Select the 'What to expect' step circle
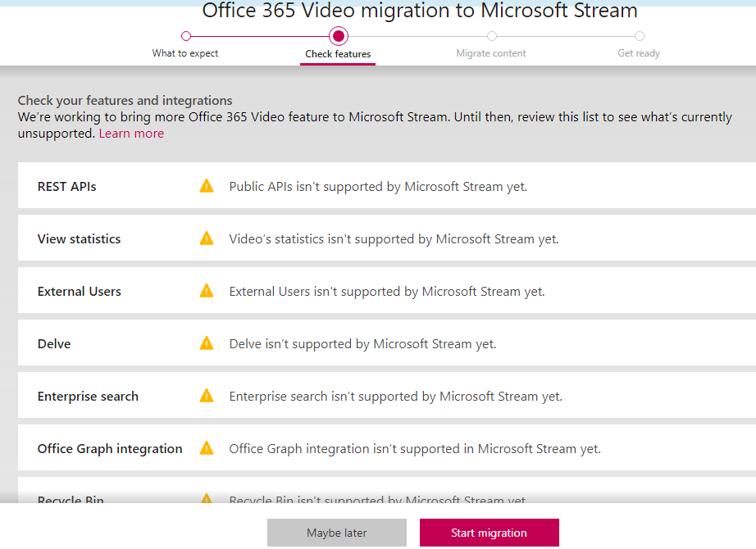 click(186, 36)
